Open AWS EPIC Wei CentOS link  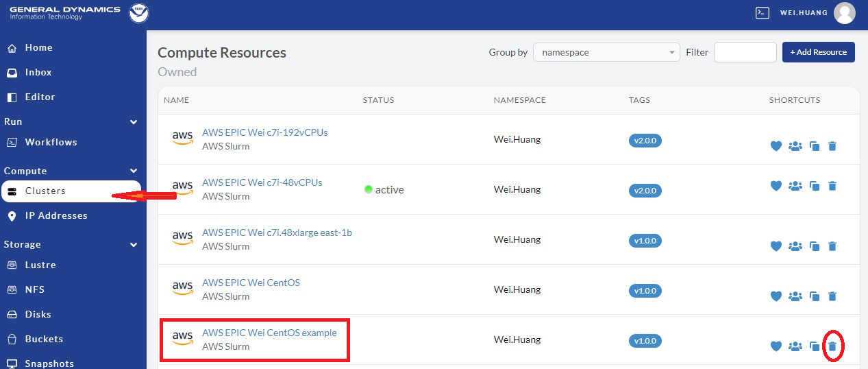pyautogui.click(x=251, y=283)
